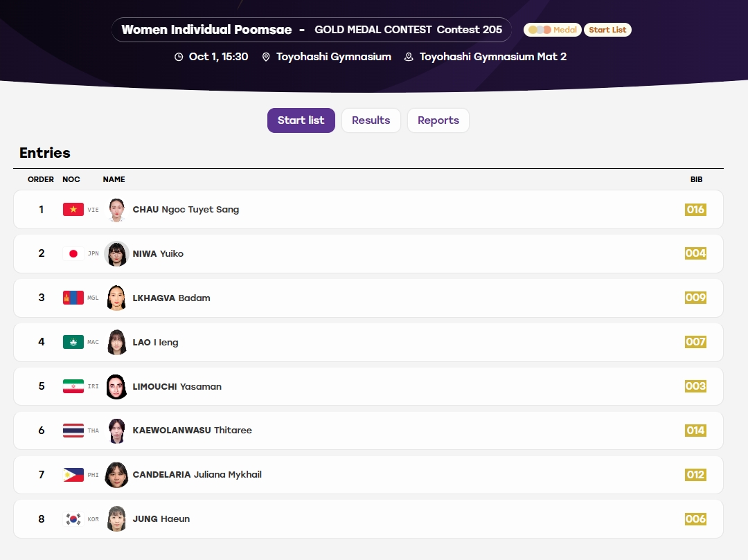Select athlete name NIWA Yuiko
The width and height of the screenshot is (748, 560).
(x=158, y=253)
